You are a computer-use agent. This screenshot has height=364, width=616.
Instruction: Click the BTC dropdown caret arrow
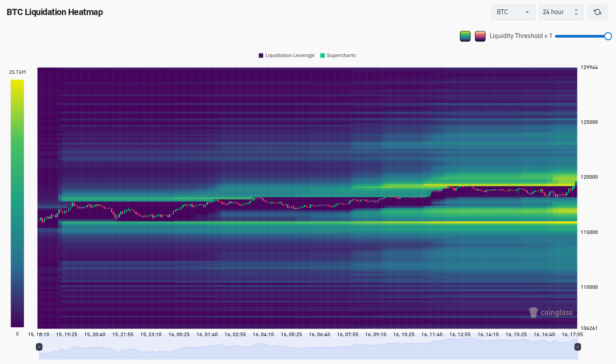click(x=528, y=12)
